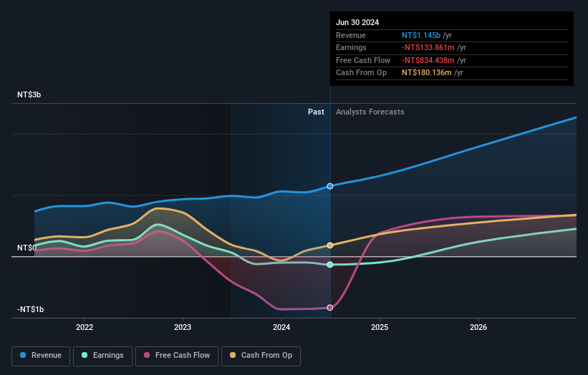Image resolution: width=588 pixels, height=375 pixels.
Task: Click the 2023 x-axis label
Action: (183, 327)
